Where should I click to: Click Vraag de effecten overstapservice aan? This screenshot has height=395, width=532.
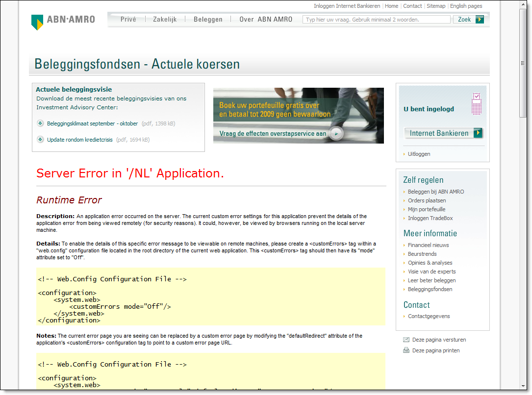tap(273, 134)
